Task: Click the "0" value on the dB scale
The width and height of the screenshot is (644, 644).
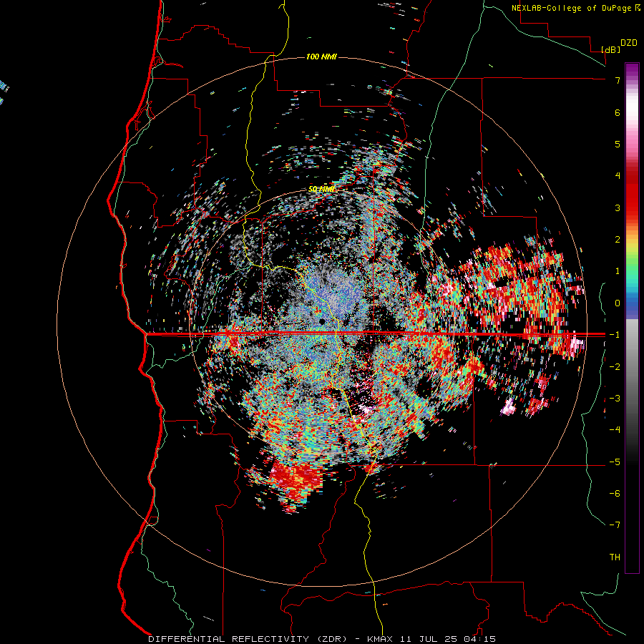Action: [618, 303]
